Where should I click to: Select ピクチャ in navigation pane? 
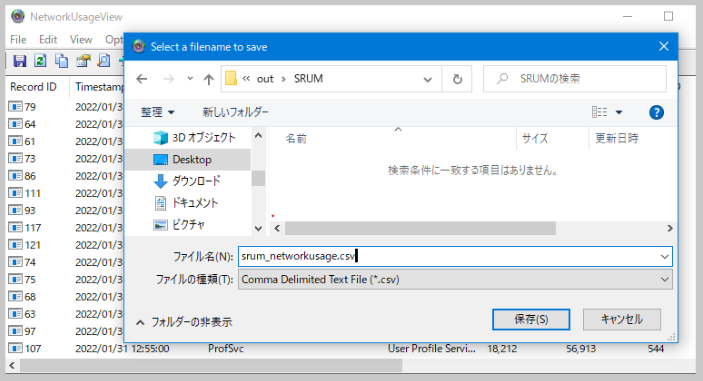click(x=179, y=225)
